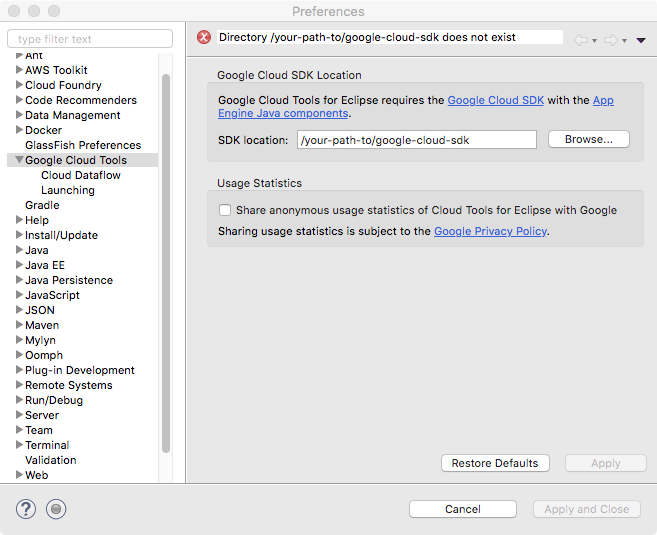Viewport: 657px width, 535px height.
Task: Expand the Help node
Action: pyautogui.click(x=19, y=220)
